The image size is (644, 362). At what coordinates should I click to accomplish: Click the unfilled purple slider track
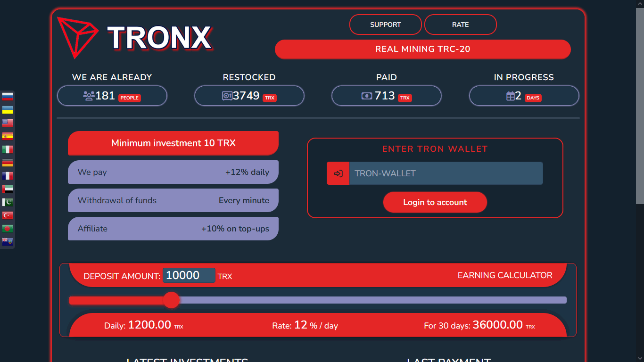(x=373, y=300)
